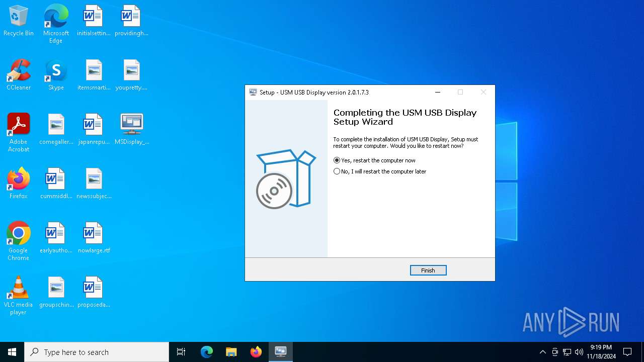Open File Explorer from taskbar
This screenshot has width=644, height=362.
231,352
